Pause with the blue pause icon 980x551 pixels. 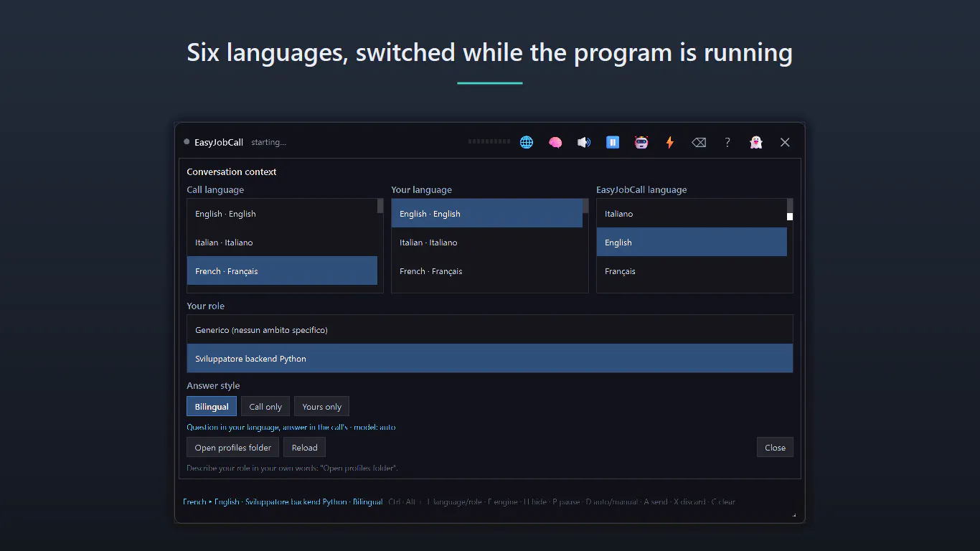[x=613, y=142]
